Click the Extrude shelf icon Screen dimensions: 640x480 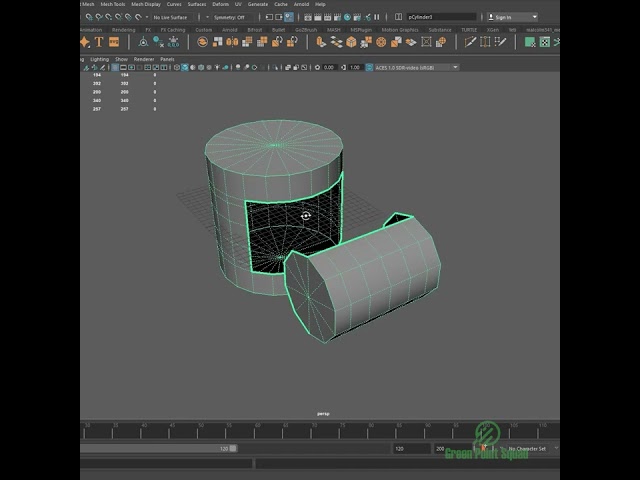pos(321,42)
